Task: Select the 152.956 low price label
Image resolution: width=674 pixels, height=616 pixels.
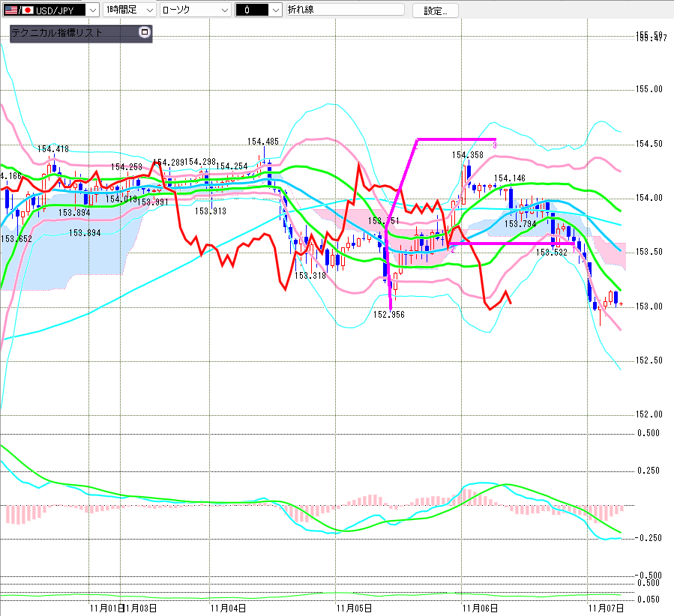Action: click(x=389, y=315)
